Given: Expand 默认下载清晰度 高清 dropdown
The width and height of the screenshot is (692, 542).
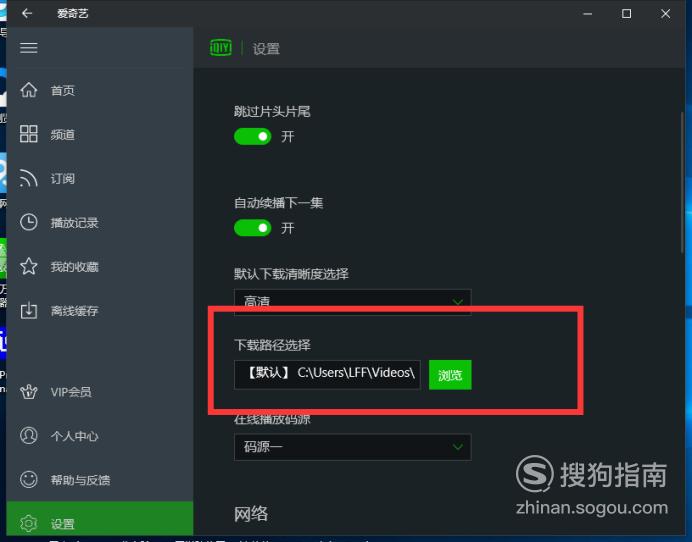Looking at the screenshot, I should [x=353, y=302].
